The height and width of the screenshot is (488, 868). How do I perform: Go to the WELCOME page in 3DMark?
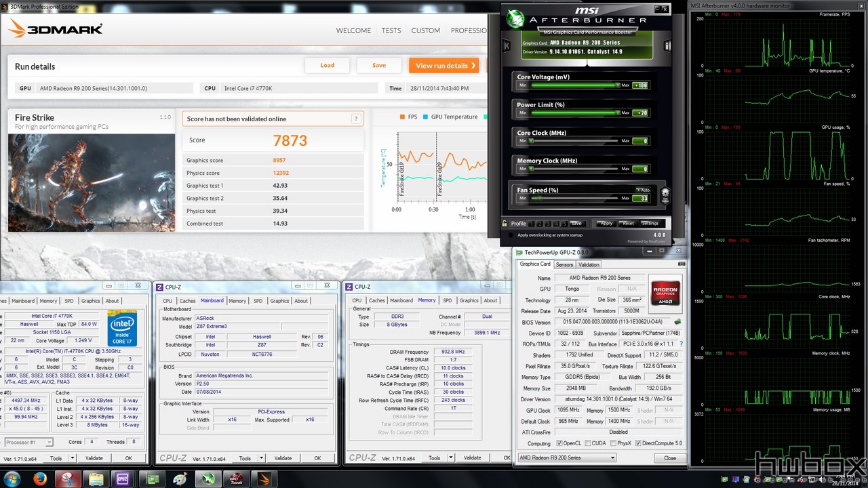[354, 30]
